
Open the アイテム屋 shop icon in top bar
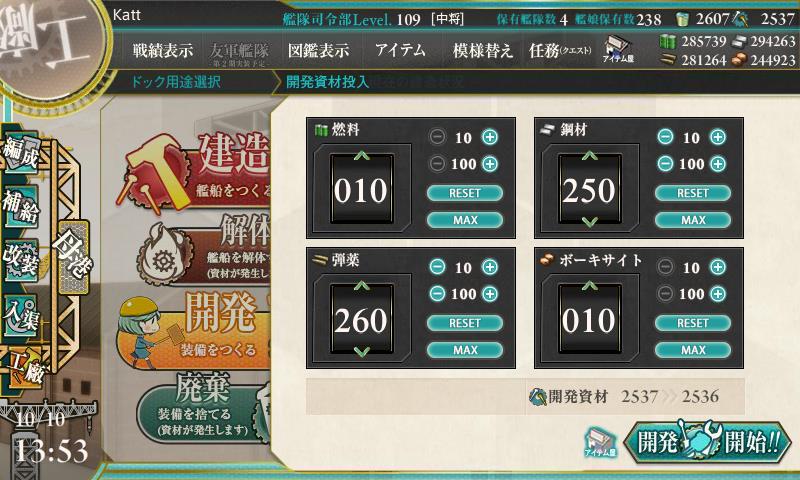(x=618, y=49)
